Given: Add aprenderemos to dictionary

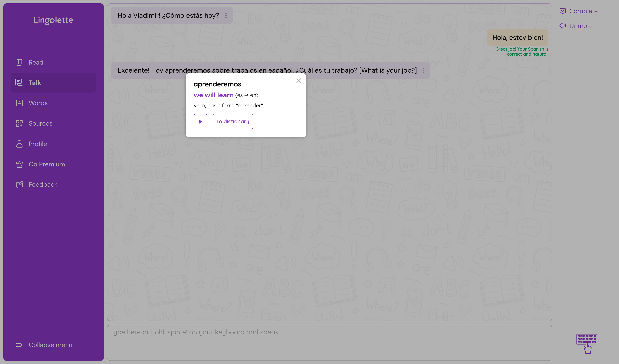Looking at the screenshot, I should (232, 122).
